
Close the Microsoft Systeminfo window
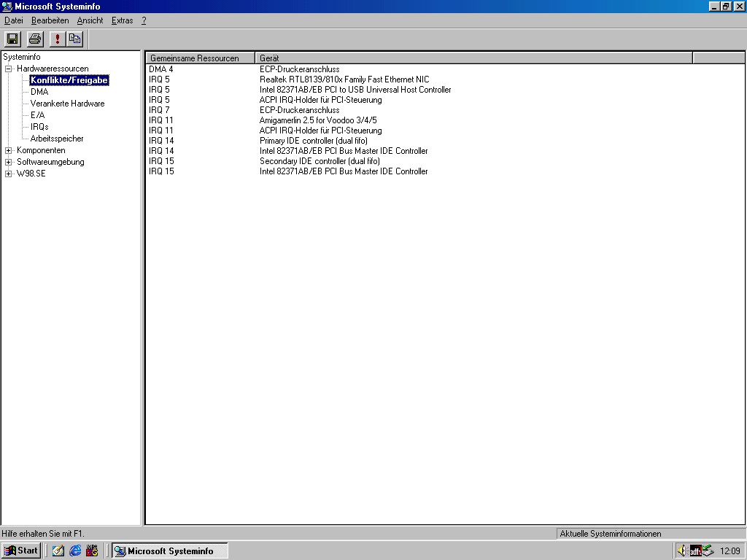[x=738, y=6]
